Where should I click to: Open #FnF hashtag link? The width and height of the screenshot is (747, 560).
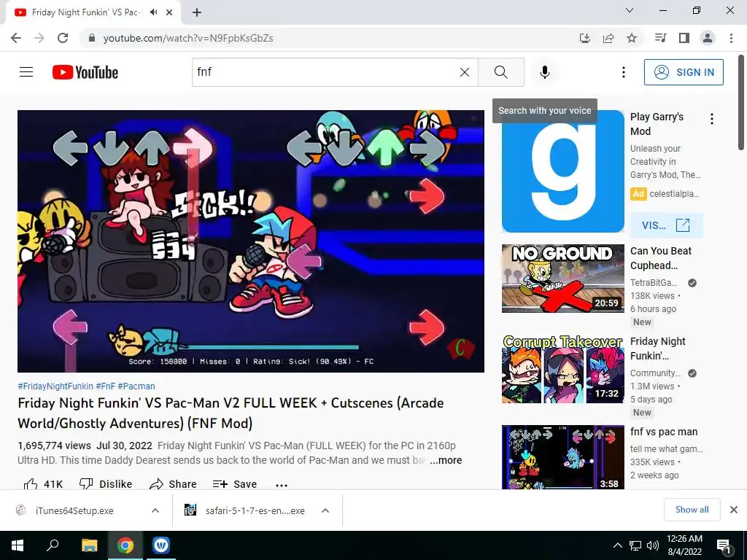(105, 386)
